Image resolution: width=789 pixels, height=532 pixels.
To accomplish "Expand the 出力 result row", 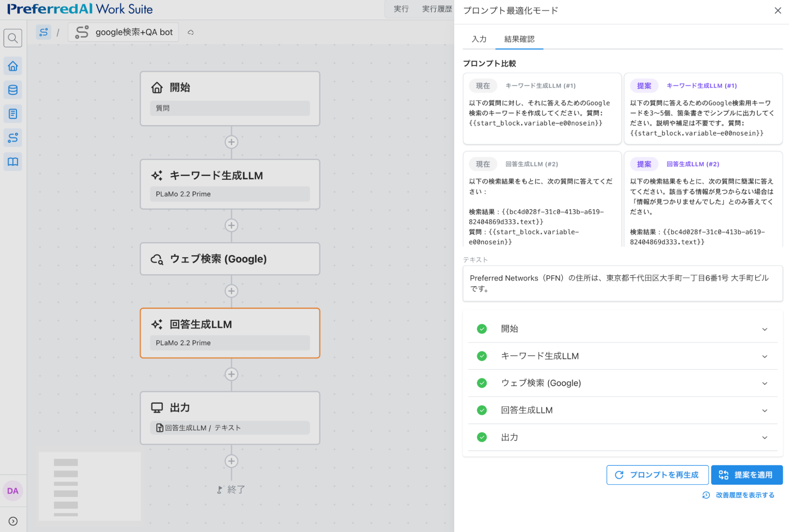I will (764, 437).
